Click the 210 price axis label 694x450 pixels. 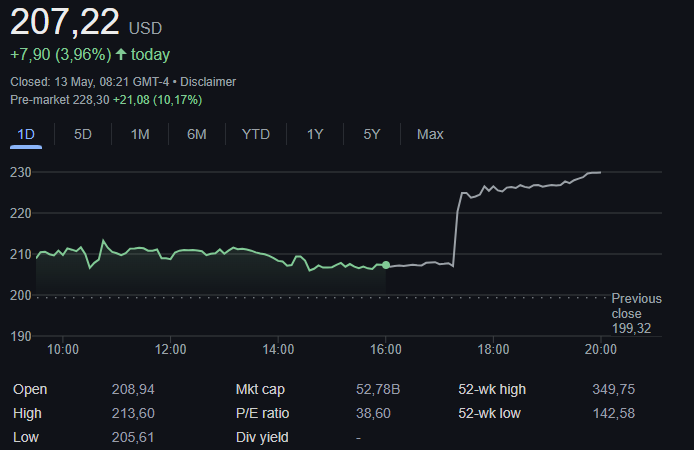click(21, 254)
